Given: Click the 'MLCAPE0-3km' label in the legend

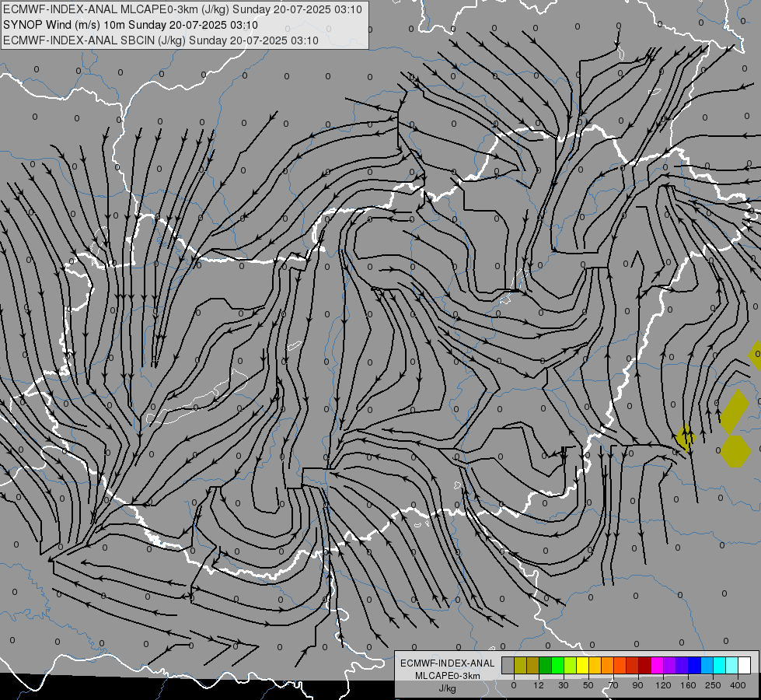Looking at the screenshot, I should 448,676.
